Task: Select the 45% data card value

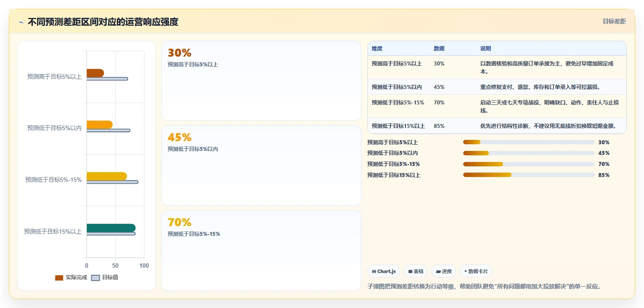Action: click(x=180, y=138)
